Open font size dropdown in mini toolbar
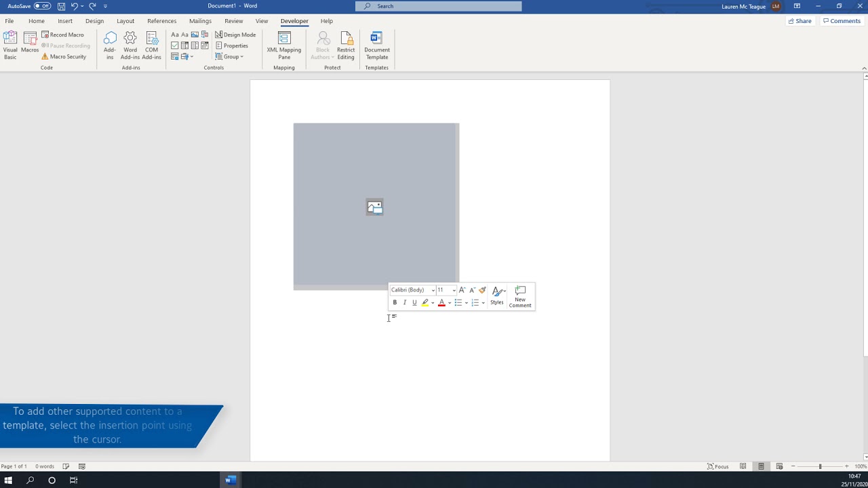 454,290
